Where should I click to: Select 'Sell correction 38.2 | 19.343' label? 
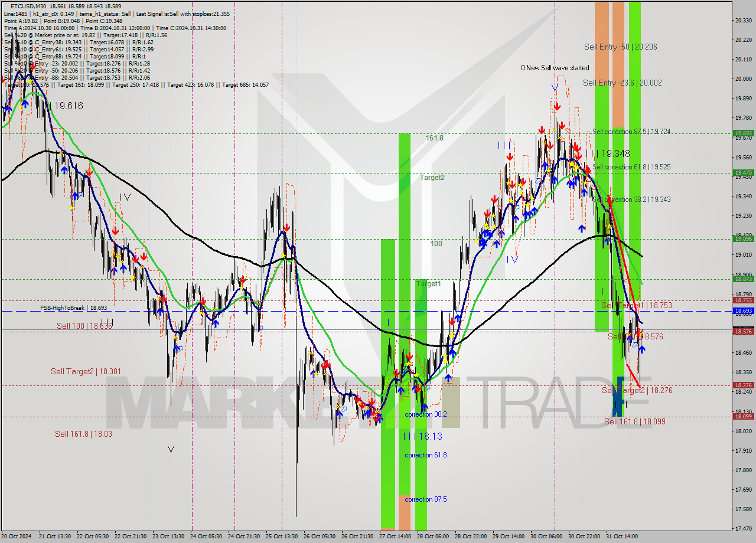pos(631,199)
